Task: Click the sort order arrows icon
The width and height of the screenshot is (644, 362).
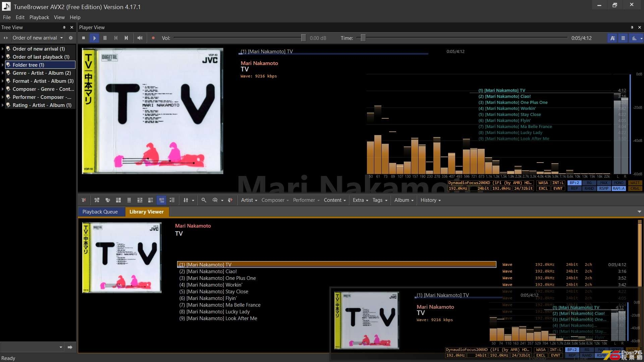Action: pyautogui.click(x=186, y=200)
